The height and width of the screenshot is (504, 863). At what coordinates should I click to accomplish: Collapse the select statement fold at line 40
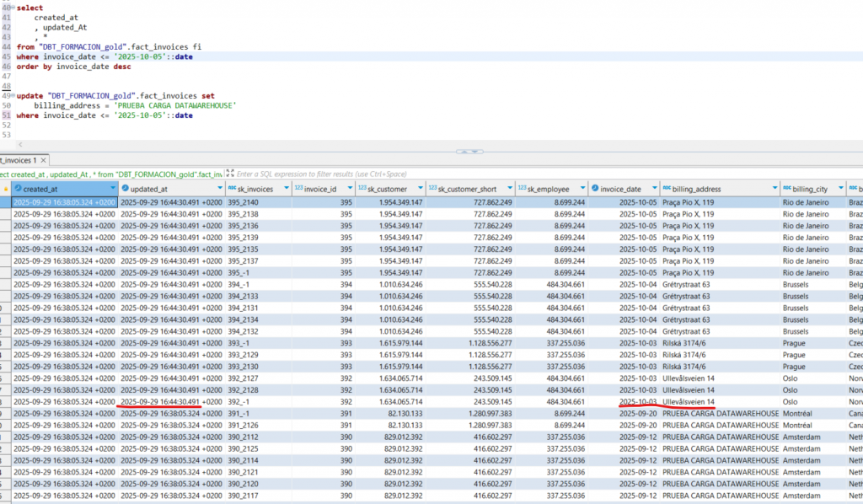13,8
